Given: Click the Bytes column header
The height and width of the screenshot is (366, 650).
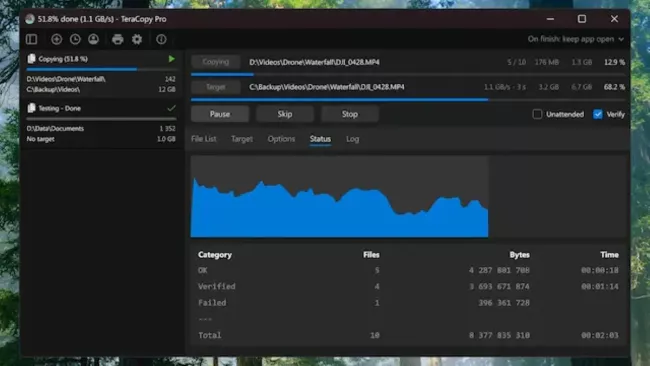Looking at the screenshot, I should pos(519,255).
